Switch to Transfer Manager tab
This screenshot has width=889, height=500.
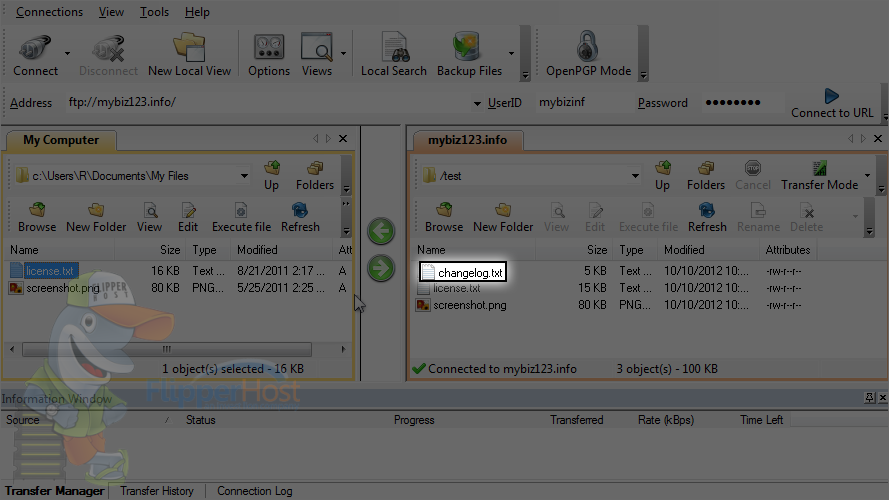click(x=54, y=491)
